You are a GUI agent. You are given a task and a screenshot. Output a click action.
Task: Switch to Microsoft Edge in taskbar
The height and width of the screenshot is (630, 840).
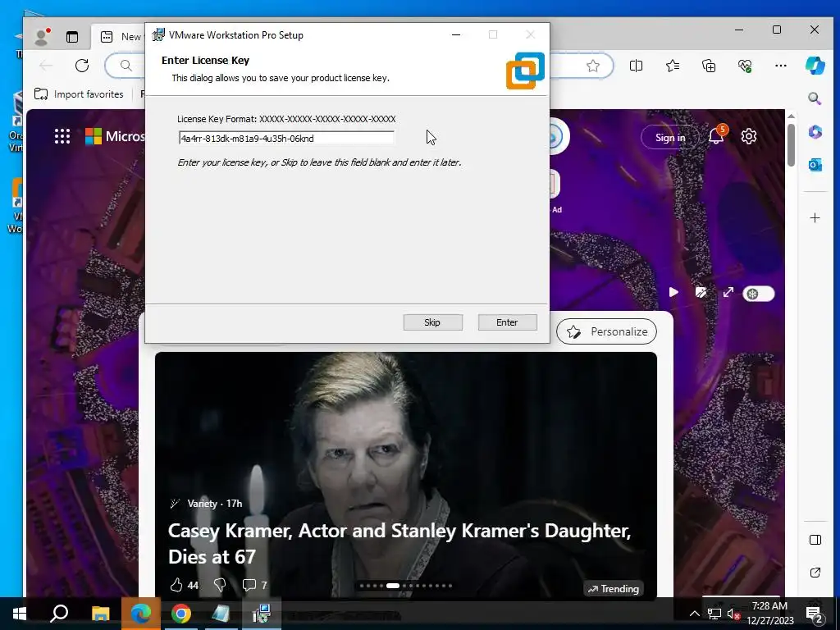[x=141, y=614]
